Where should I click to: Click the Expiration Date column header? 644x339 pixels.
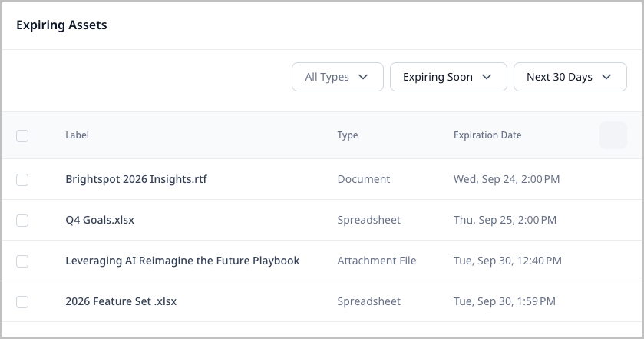coord(487,135)
